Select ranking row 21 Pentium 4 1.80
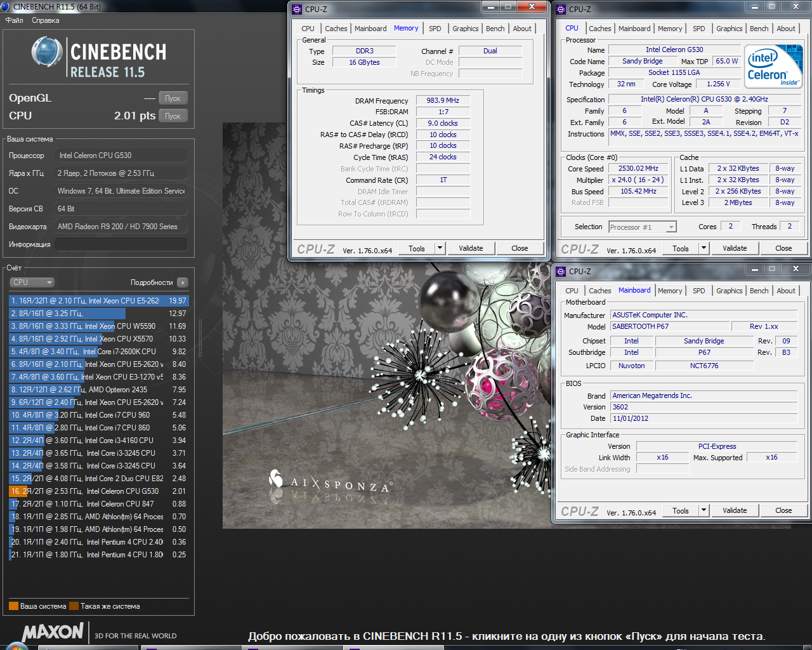The image size is (812, 650). tap(98, 555)
